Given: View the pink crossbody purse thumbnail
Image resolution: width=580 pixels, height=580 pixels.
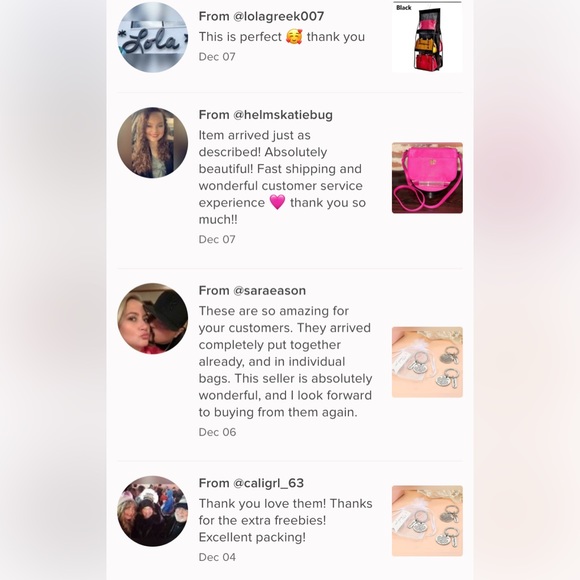Looking at the screenshot, I should click(x=427, y=178).
